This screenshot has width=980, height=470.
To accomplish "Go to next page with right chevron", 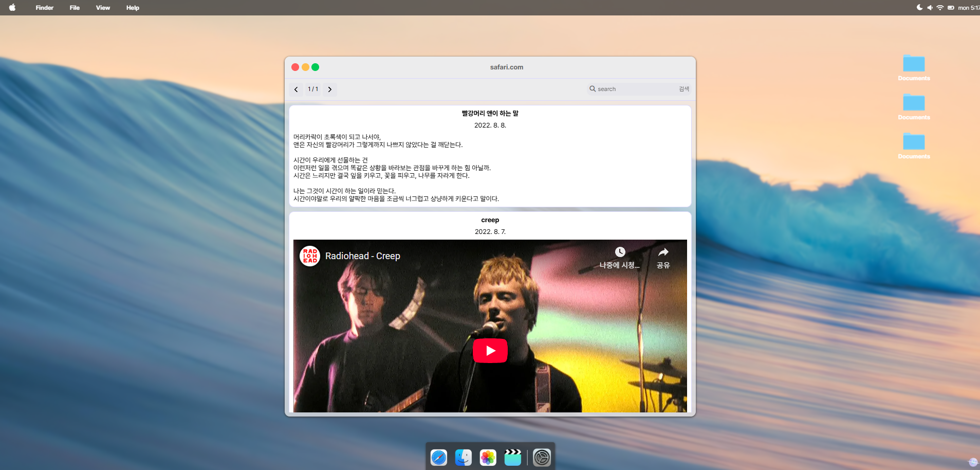I will [x=330, y=89].
